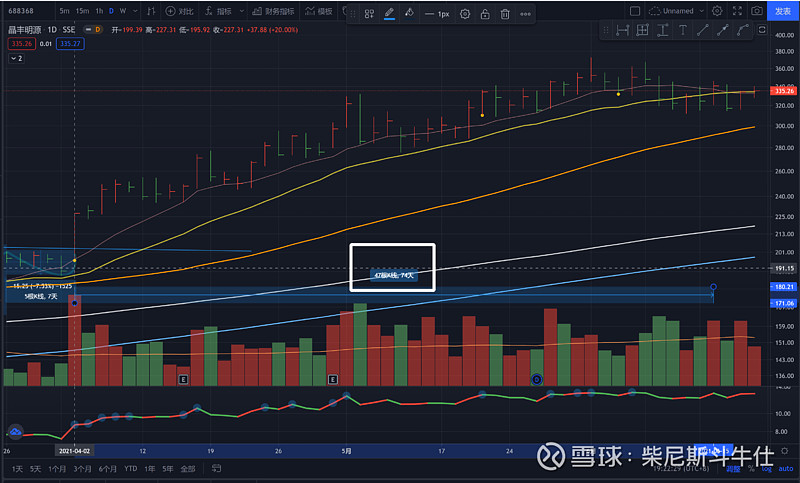This screenshot has width=800, height=483.
Task: Expand the collapsed indicators legend showing 2
Action: [x=16, y=58]
